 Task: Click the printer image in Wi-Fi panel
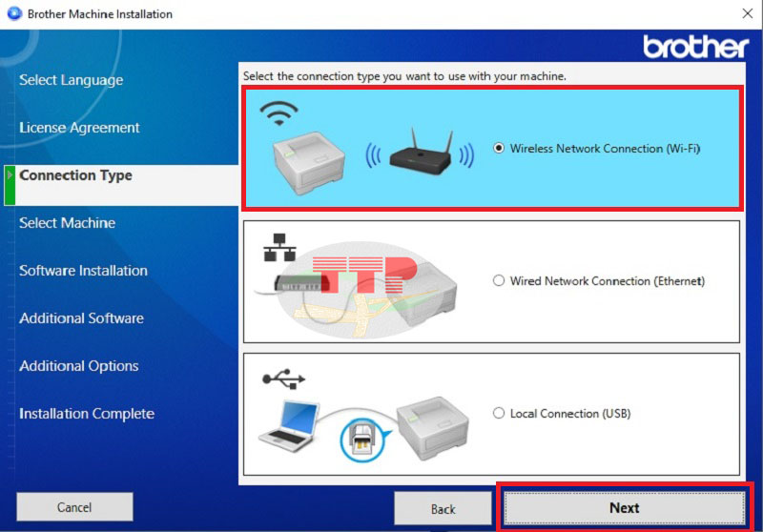click(x=308, y=162)
